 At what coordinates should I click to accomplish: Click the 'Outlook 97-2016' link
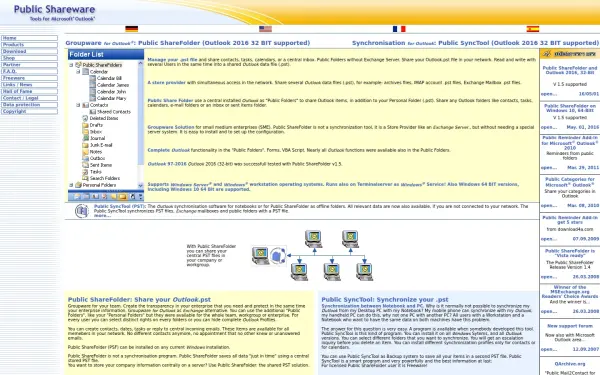(167, 164)
